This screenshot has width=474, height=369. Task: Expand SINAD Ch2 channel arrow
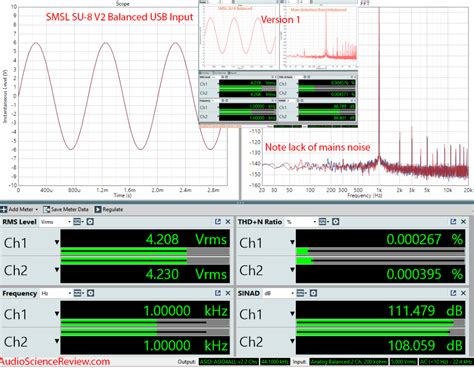(x=292, y=341)
